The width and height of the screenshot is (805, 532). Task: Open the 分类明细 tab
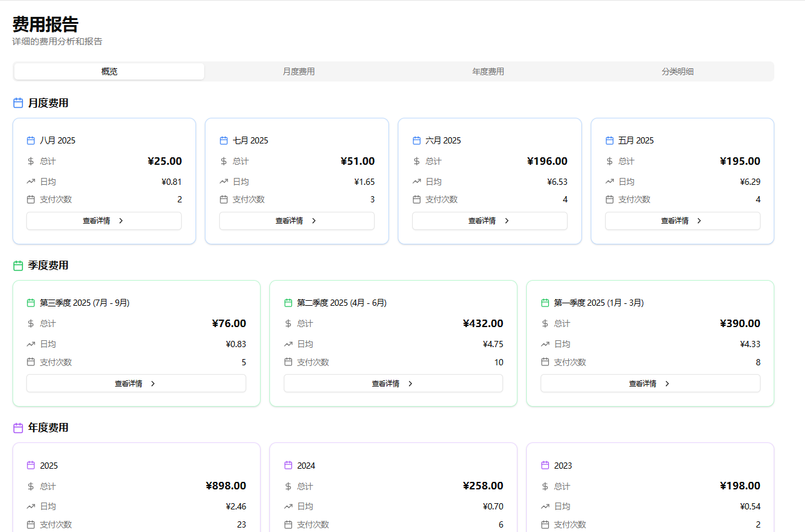(678, 71)
